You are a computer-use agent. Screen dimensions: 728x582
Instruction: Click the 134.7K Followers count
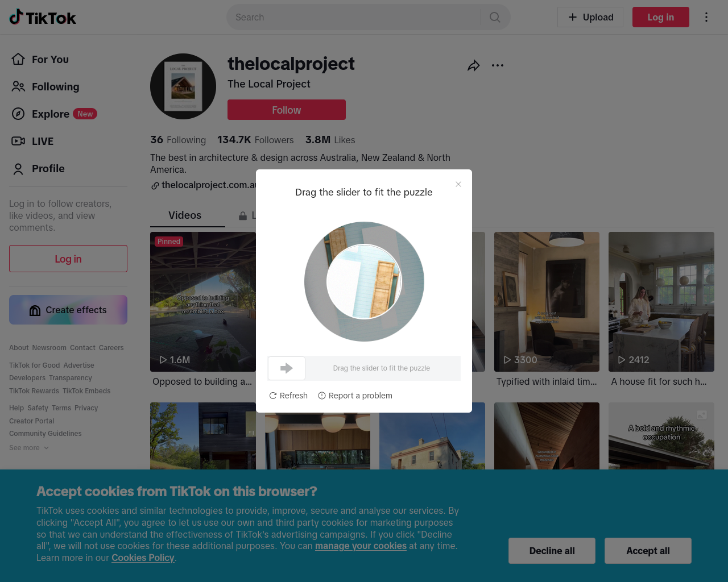[x=255, y=140]
